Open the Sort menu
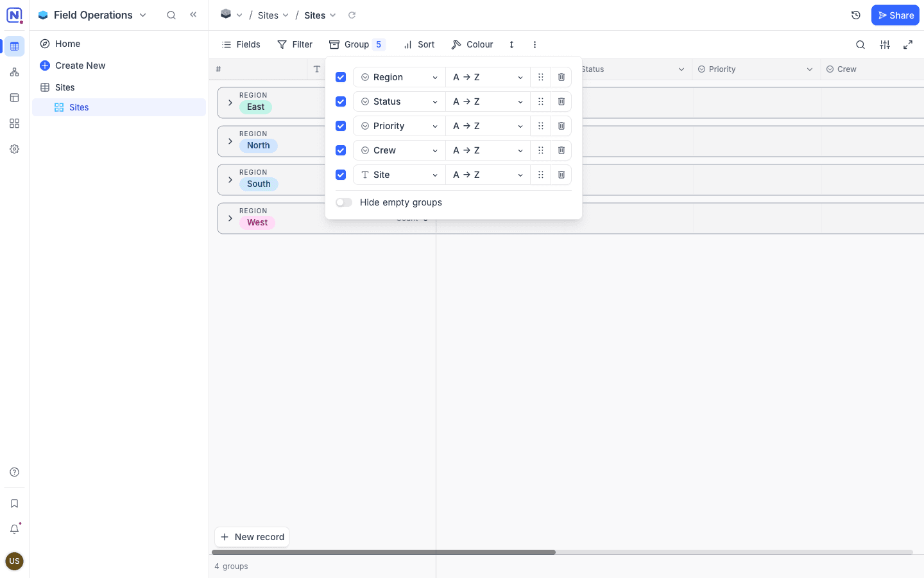 [x=419, y=44]
